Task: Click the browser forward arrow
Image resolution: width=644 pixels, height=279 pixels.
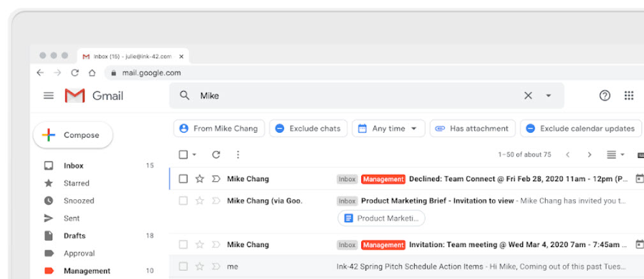Action: [x=57, y=73]
